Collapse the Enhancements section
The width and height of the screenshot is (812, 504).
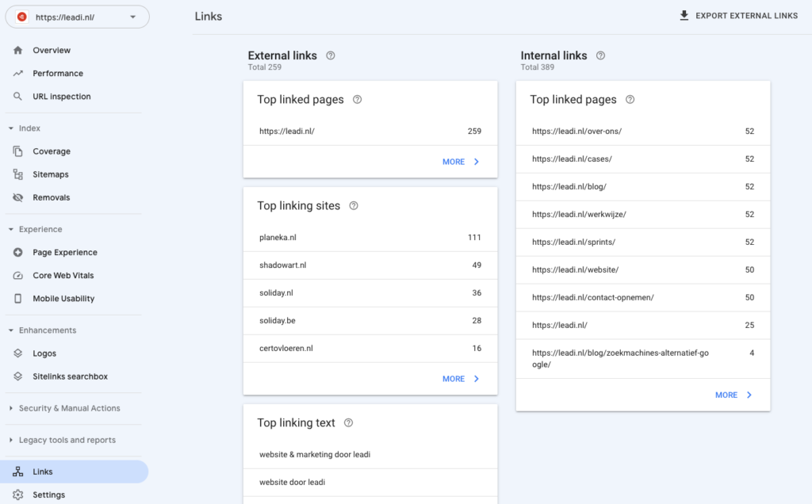[11, 330]
